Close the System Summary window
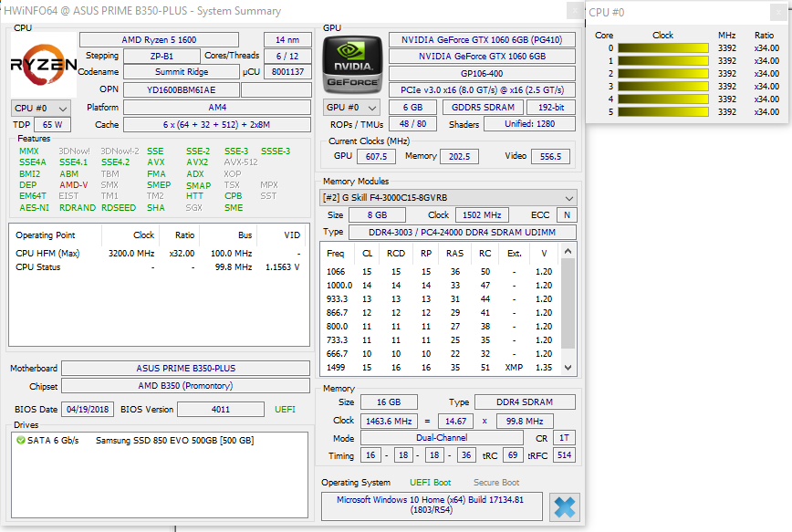 575,10
